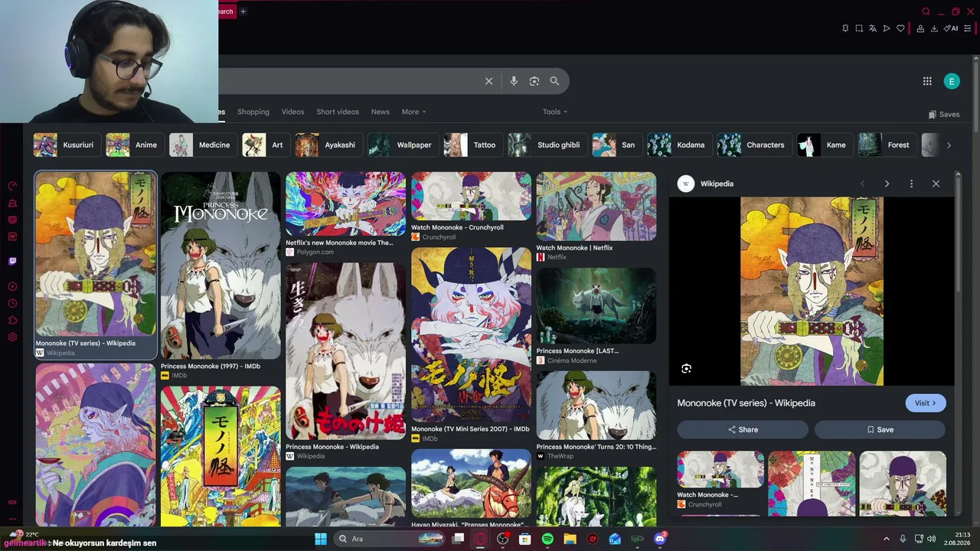The height and width of the screenshot is (551, 980).
Task: Select the Forest filter chip
Action: [887, 145]
